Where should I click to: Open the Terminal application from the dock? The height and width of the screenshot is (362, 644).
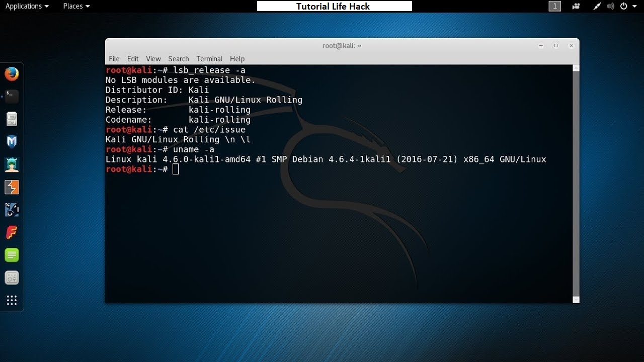pyautogui.click(x=12, y=96)
